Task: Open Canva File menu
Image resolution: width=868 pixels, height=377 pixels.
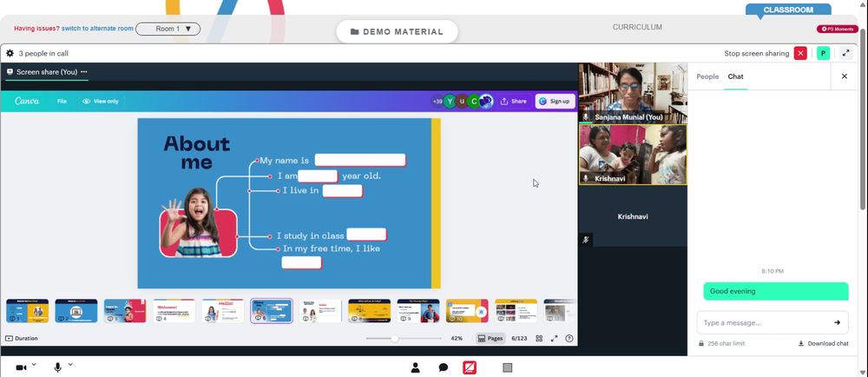Action: 62,102
